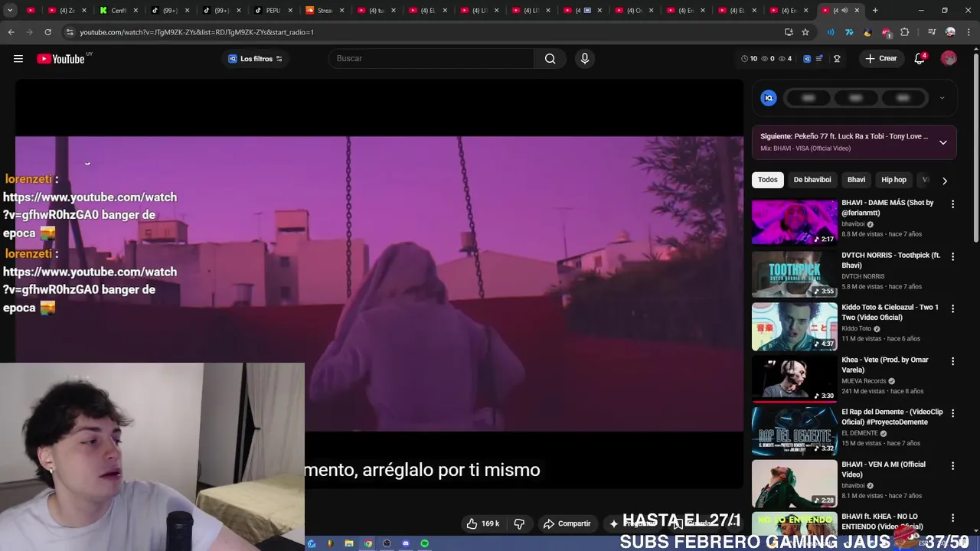
Task: Go to YouTube home via logo
Action: click(60, 59)
